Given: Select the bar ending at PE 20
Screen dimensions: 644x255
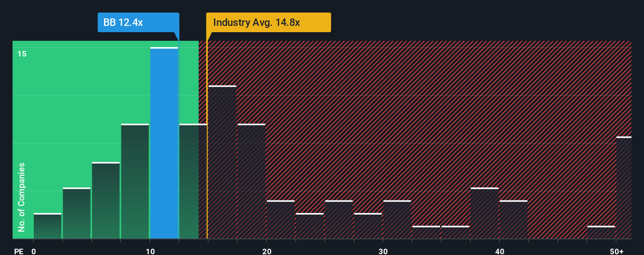Looking at the screenshot, I should coord(251,181).
